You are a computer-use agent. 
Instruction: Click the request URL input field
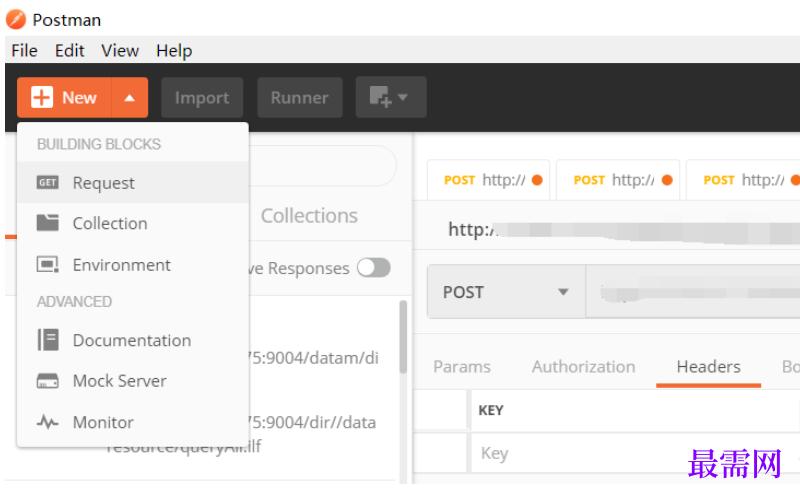[x=693, y=292]
